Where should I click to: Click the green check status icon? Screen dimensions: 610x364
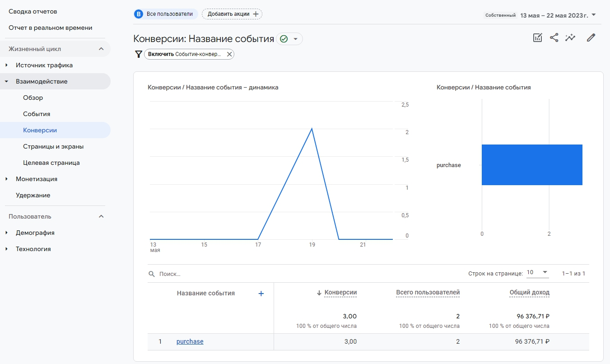(x=284, y=39)
